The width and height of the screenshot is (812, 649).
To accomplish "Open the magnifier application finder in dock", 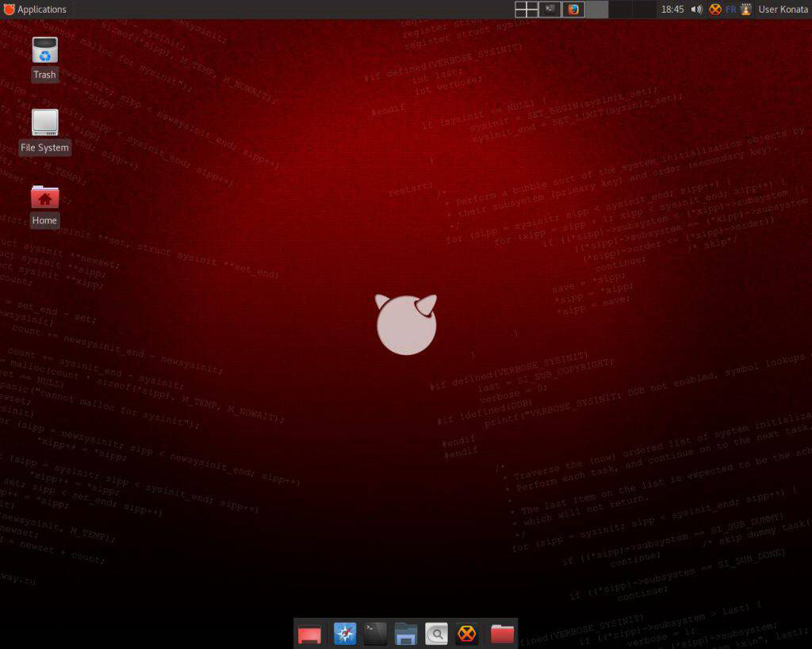I will click(x=437, y=634).
